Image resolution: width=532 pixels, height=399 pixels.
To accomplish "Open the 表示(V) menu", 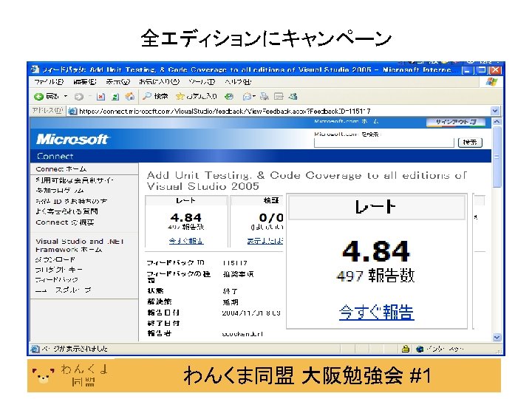I will click(x=117, y=82).
